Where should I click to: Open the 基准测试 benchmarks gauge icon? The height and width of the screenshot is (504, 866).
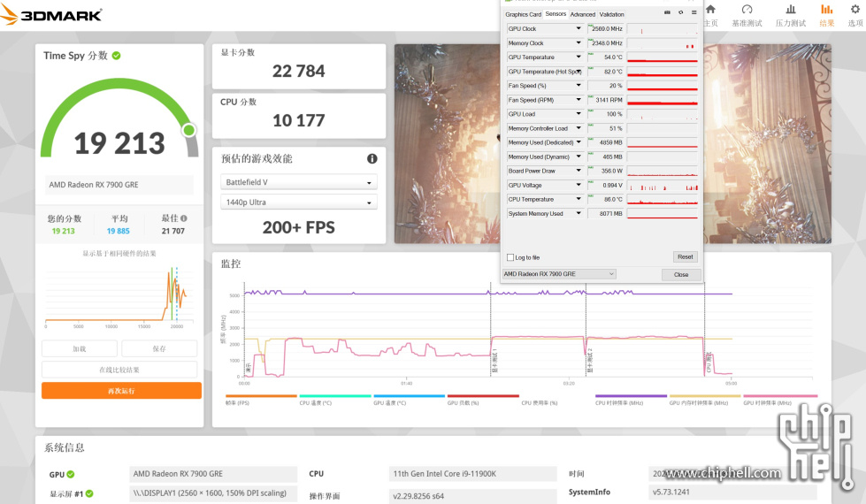point(747,10)
